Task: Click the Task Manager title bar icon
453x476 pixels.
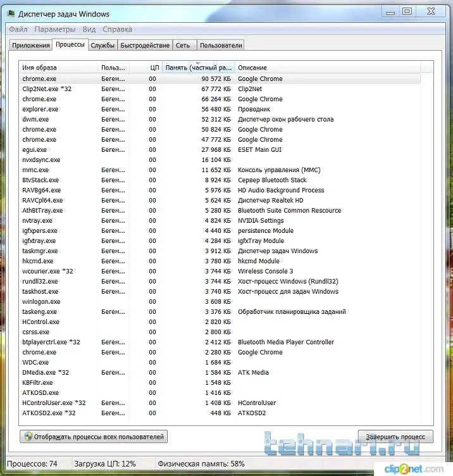Action: click(x=11, y=14)
